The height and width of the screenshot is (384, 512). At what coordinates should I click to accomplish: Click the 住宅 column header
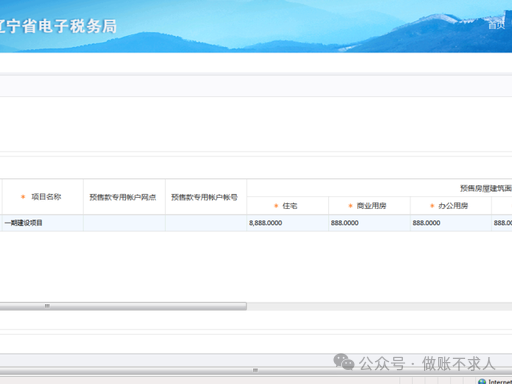pos(288,206)
